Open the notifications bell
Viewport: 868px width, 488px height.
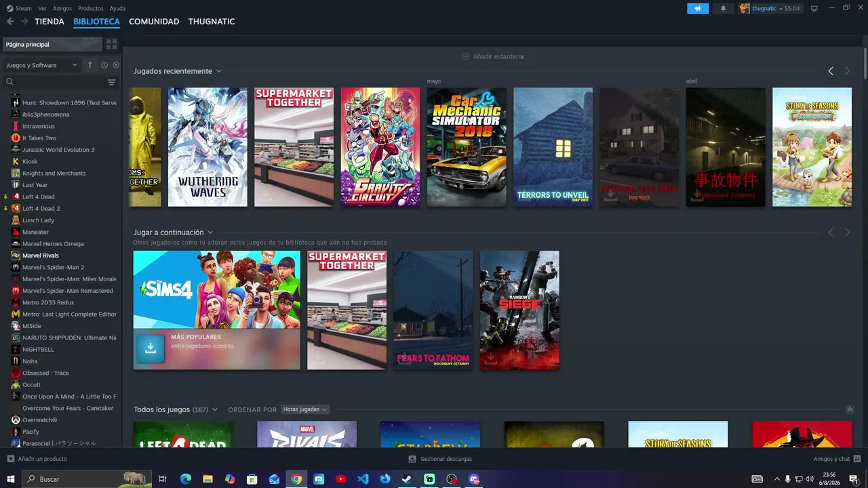723,8
